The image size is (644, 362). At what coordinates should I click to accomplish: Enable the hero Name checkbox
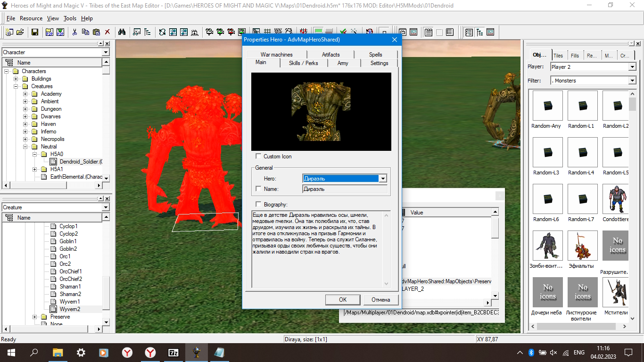coord(258,189)
